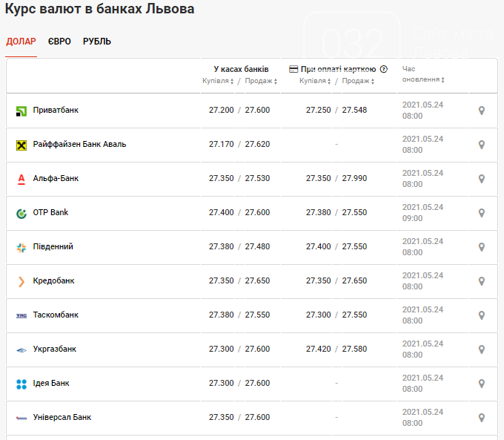Sort by Час оновлення column
This screenshot has width=504, height=440.
(x=423, y=74)
